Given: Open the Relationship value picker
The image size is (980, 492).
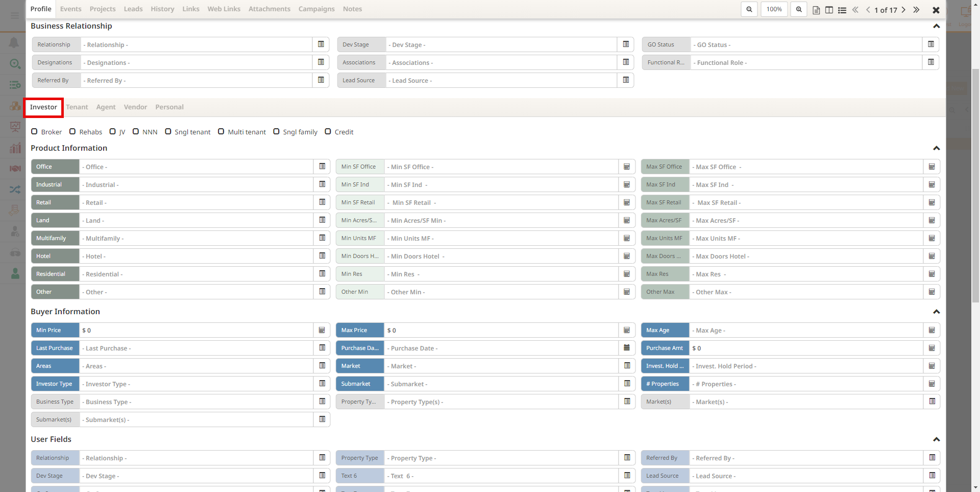Looking at the screenshot, I should (x=322, y=44).
